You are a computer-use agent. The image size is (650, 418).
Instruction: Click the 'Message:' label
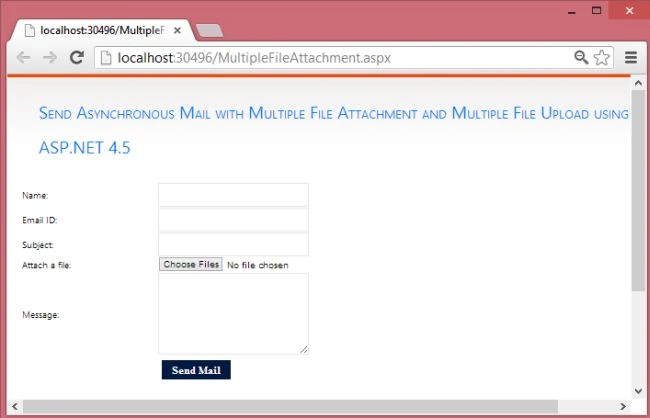click(41, 315)
